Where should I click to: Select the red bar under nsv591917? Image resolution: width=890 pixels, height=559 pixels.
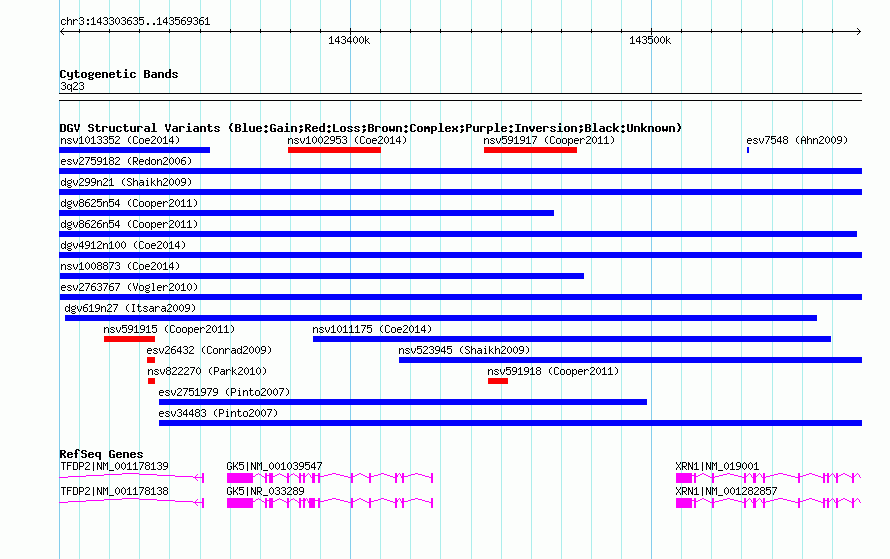click(530, 150)
